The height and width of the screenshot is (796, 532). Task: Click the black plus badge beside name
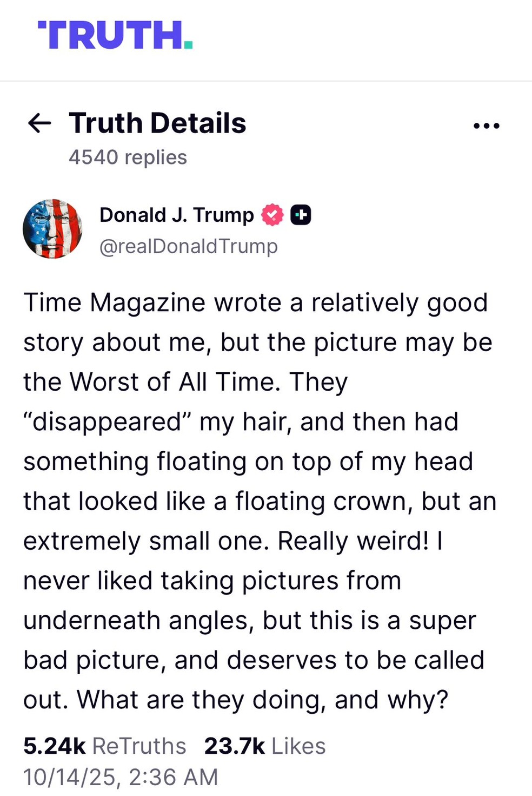(301, 215)
